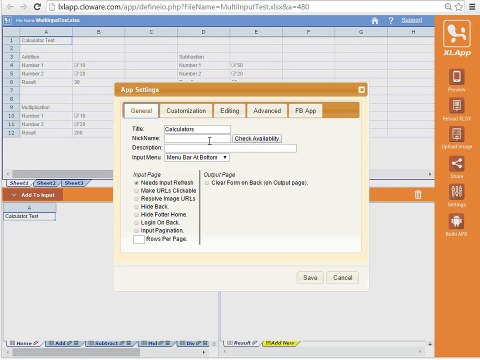Open the Support link
Viewport: 480px width, 360px height.
coord(412,20)
